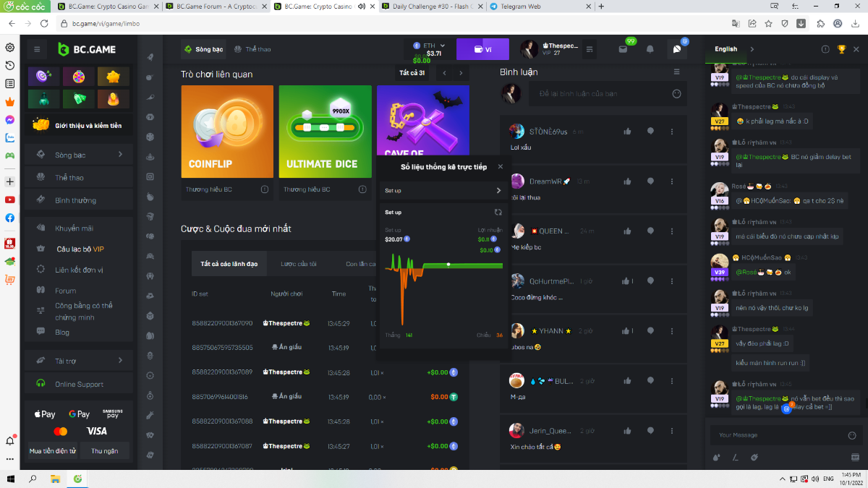Click the GIF icon in chat
The height and width of the screenshot is (488, 868).
pyautogui.click(x=855, y=457)
